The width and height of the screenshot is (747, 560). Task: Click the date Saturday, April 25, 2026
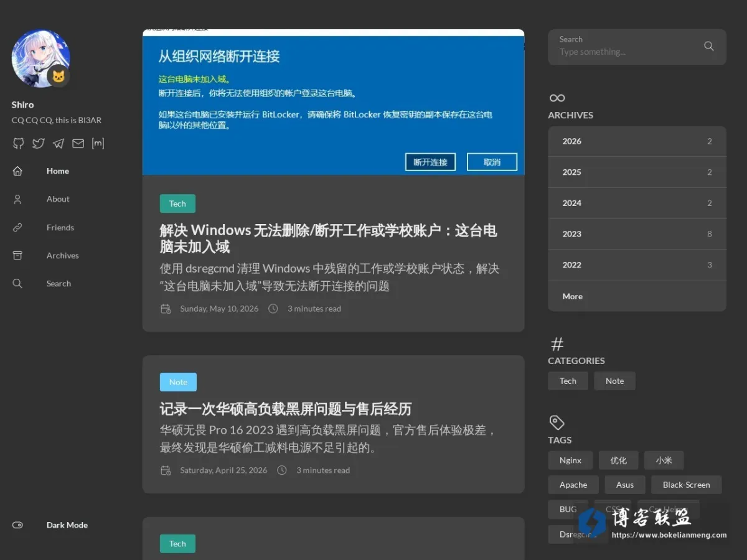coord(223,470)
